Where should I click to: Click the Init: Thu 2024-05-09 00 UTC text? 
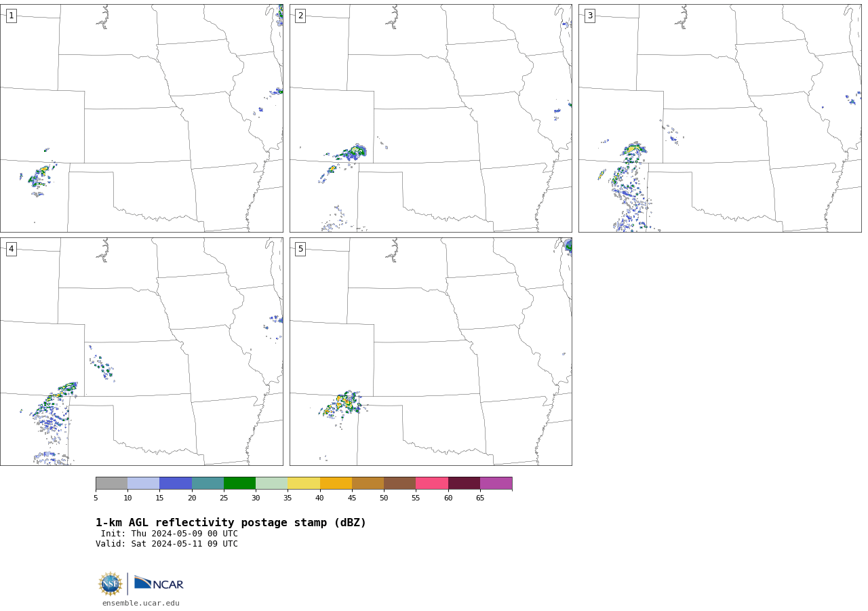point(170,534)
